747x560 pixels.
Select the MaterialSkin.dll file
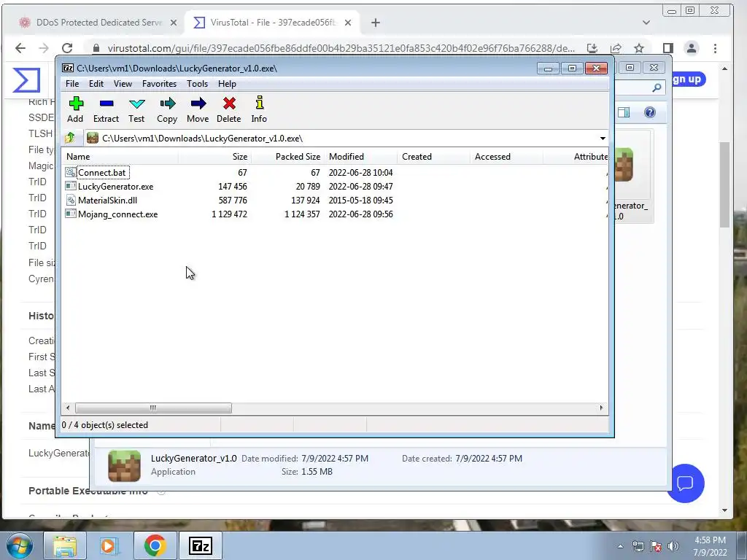pos(108,201)
